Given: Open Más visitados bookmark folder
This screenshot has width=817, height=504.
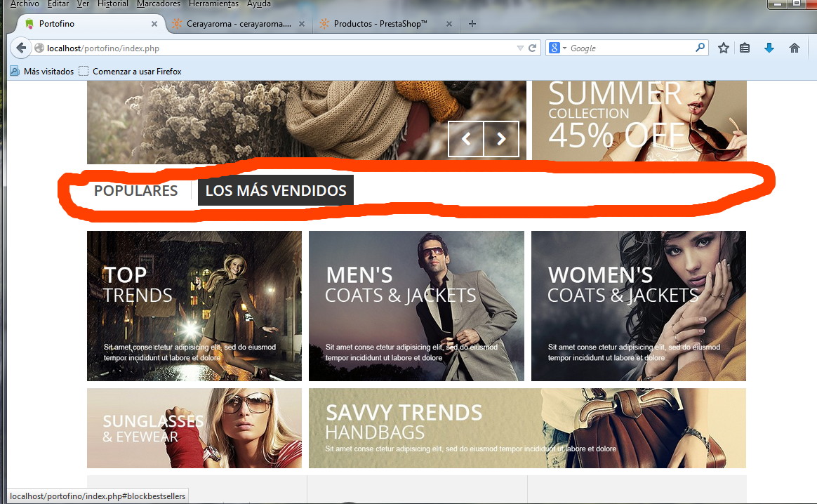Looking at the screenshot, I should click(x=42, y=72).
